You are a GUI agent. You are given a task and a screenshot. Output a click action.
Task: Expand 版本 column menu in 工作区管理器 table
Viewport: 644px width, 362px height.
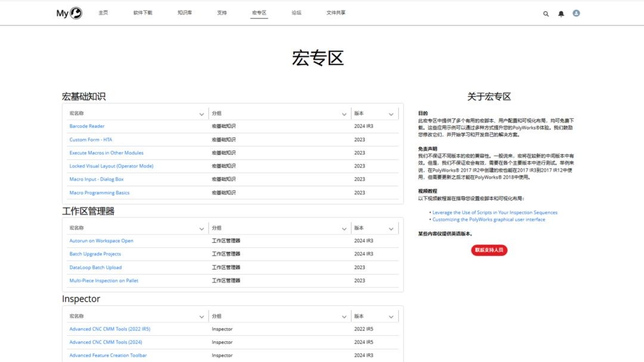[x=391, y=229]
